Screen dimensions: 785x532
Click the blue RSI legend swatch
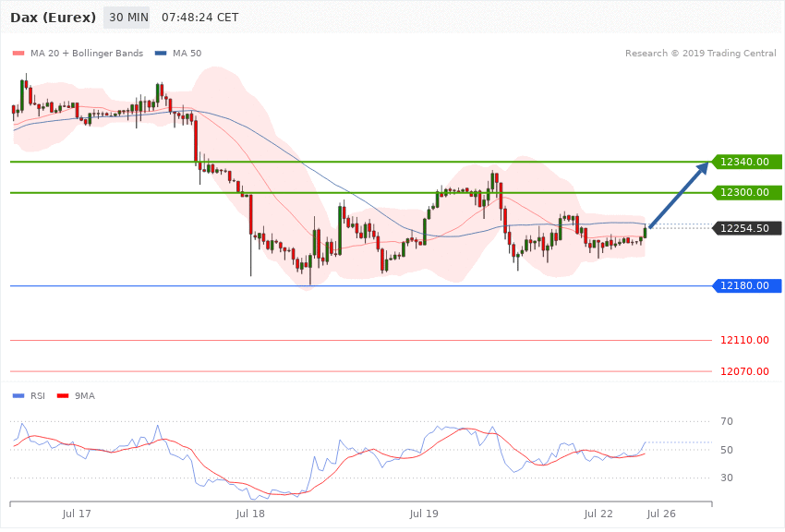pos(18,396)
